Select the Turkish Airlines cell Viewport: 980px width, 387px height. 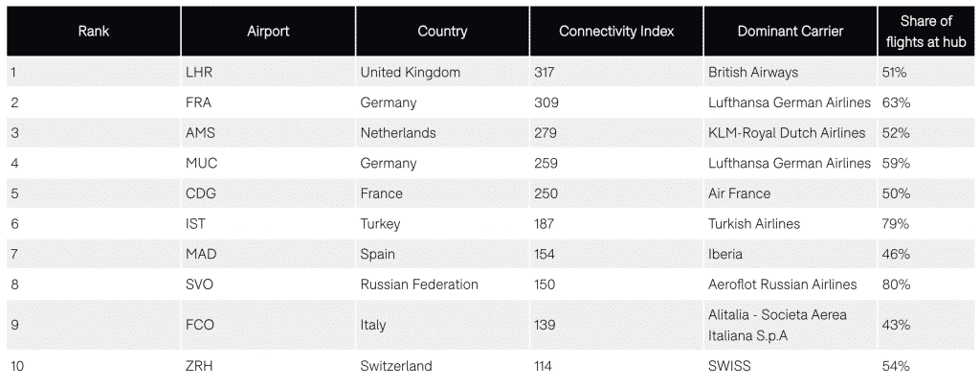[791, 224]
